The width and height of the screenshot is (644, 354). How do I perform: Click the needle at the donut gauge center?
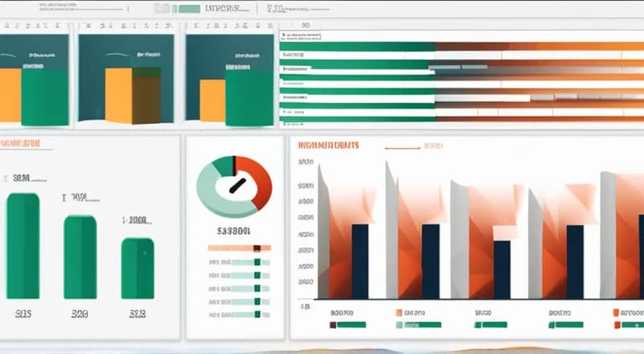click(x=237, y=185)
